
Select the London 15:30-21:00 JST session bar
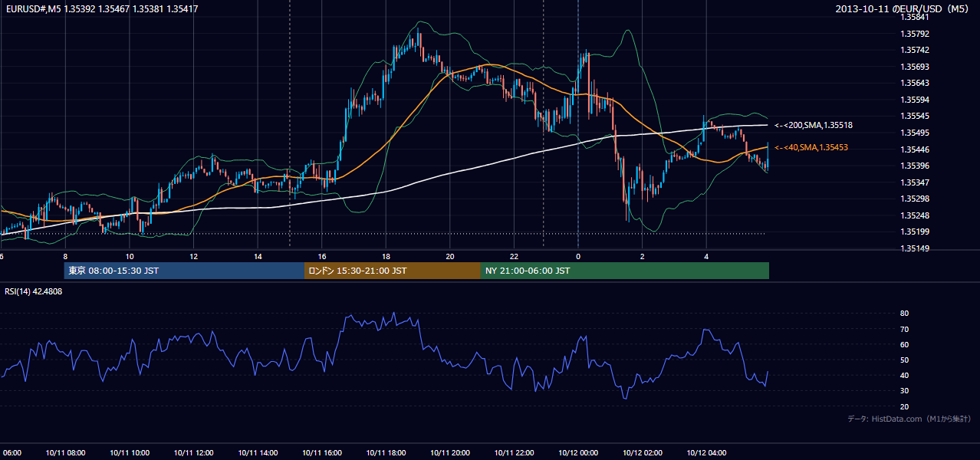coord(393,271)
